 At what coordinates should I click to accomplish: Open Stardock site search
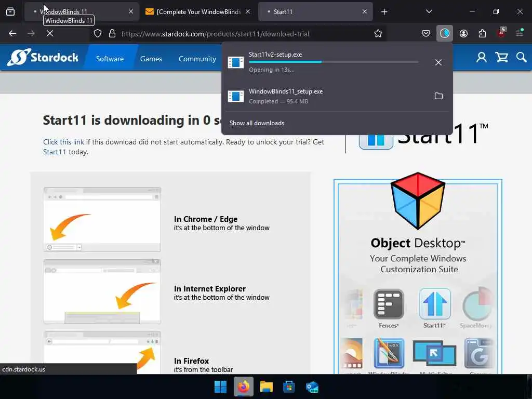[x=522, y=57]
